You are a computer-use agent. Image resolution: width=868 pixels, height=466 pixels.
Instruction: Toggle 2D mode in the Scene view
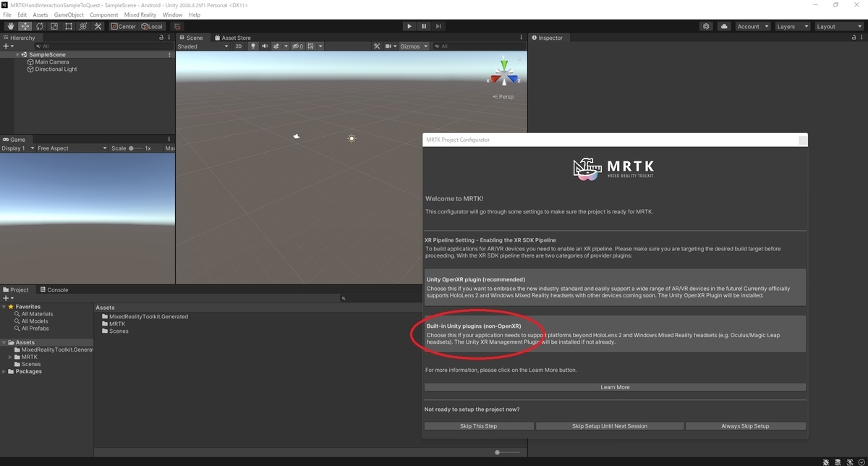pos(239,46)
